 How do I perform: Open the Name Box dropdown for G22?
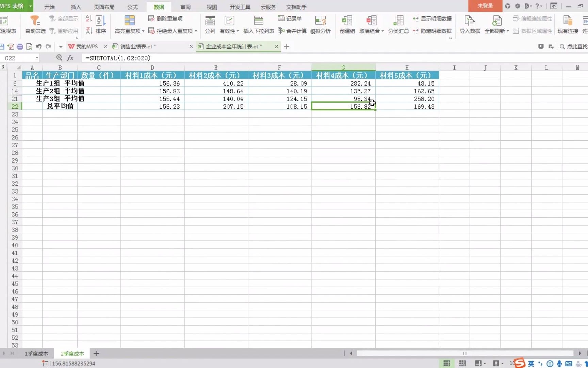tap(37, 58)
